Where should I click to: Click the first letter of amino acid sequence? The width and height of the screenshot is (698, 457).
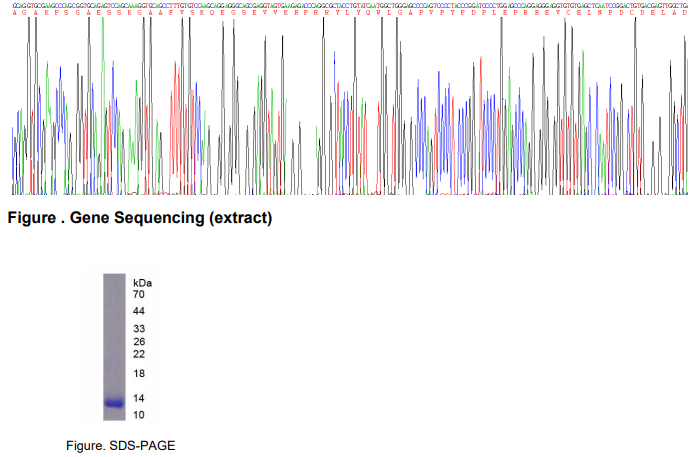[x=12, y=13]
